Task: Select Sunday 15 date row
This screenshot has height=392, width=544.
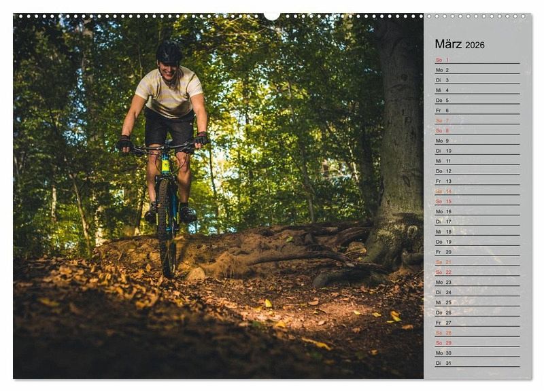Action: (477, 201)
